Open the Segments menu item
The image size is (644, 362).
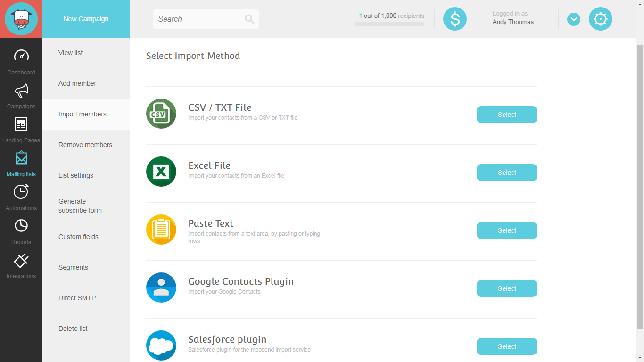point(73,267)
